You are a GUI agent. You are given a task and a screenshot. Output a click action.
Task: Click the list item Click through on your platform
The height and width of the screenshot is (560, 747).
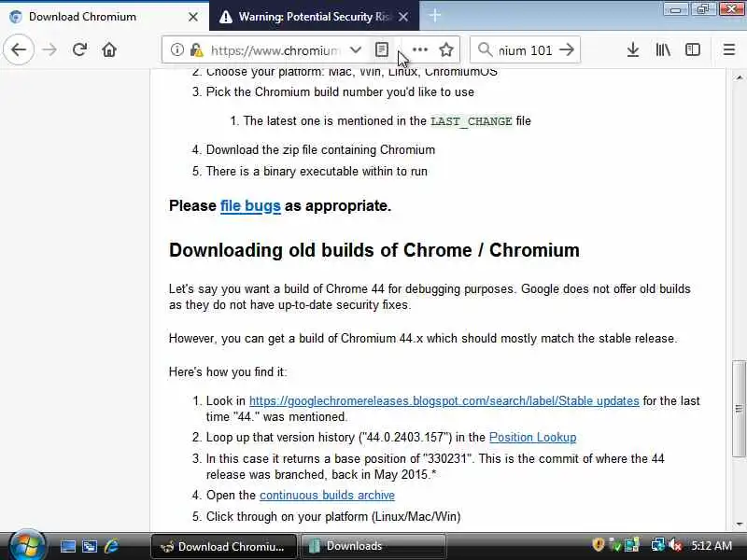(333, 517)
